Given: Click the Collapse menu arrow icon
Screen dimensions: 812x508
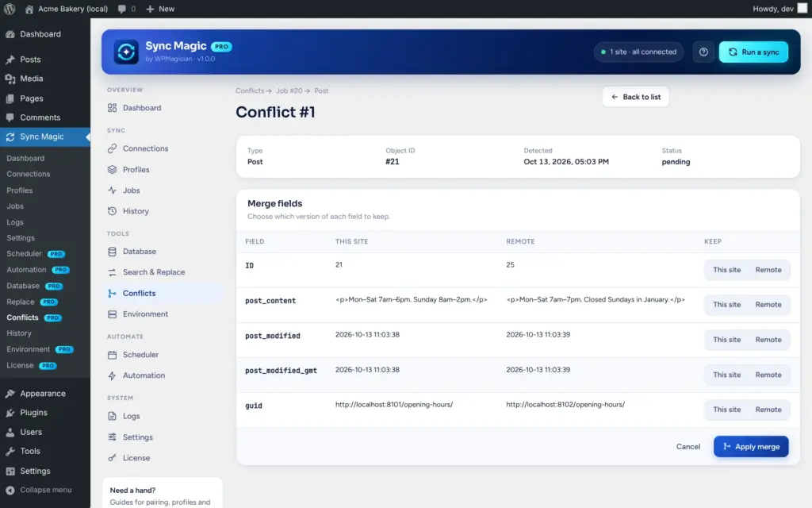Looking at the screenshot, I should pyautogui.click(x=10, y=490).
